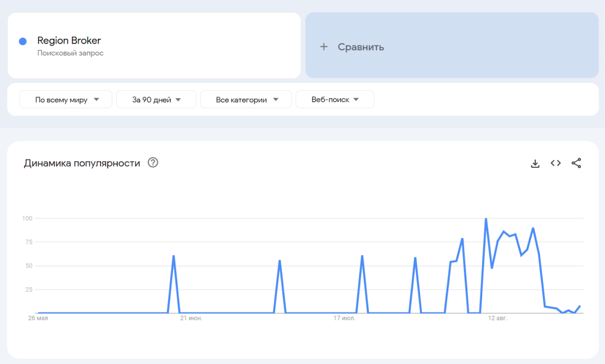Expand the "По всему миру" region dropdown
The image size is (605, 364).
[x=66, y=100]
